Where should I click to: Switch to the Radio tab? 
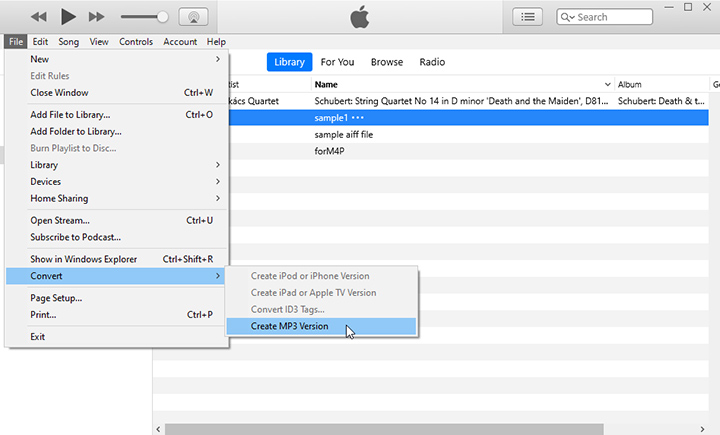click(432, 62)
